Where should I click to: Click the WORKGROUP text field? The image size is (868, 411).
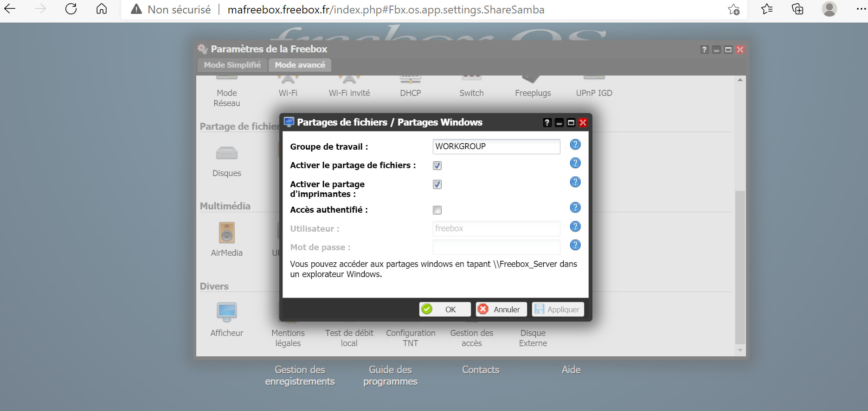[496, 146]
